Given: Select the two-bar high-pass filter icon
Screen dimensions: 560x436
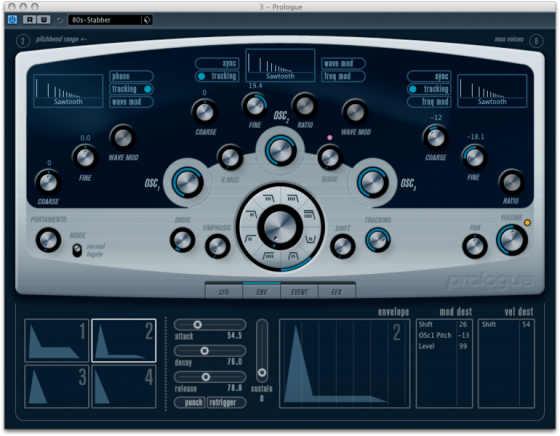Looking at the screenshot, I should [x=250, y=239].
